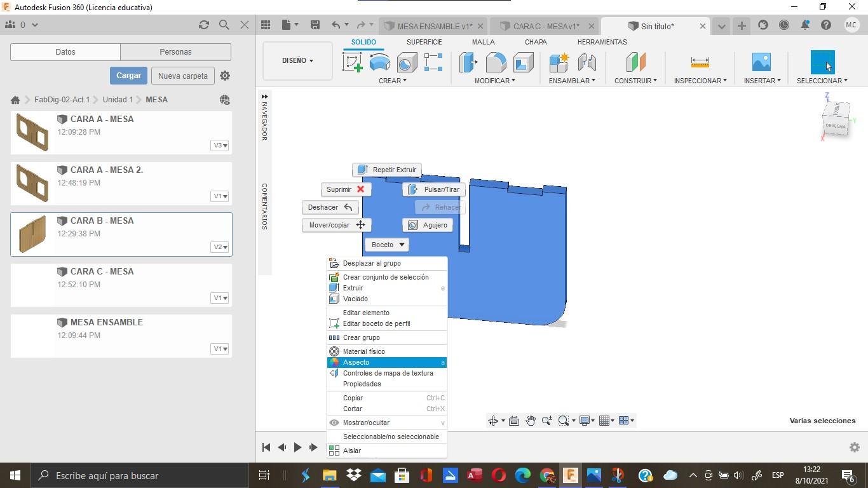Select the Pan hand tool
Image resolution: width=868 pixels, height=488 pixels.
coord(531,421)
